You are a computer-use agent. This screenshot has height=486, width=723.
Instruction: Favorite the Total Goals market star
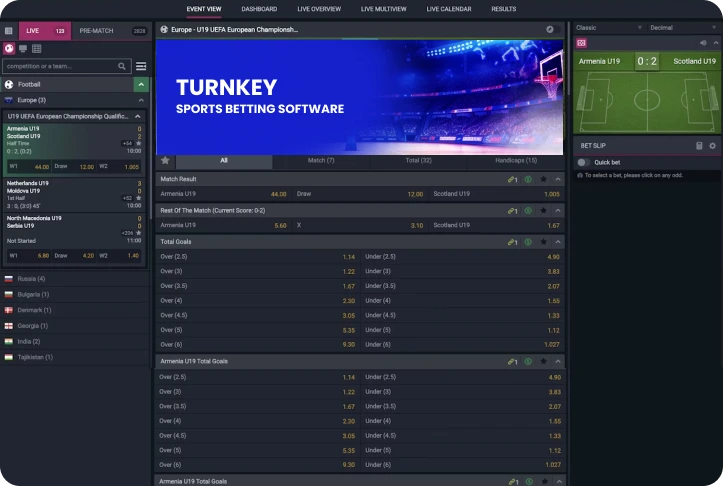(544, 242)
